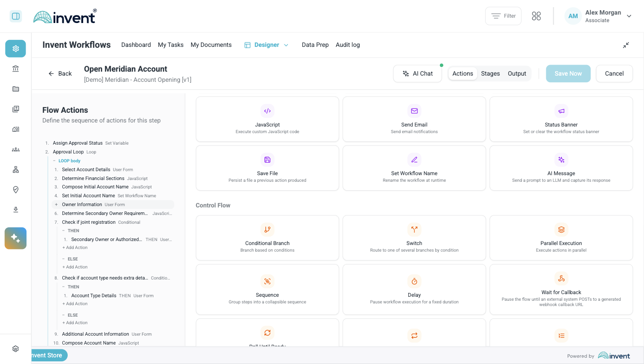Add a Switch control flow card
The height and width of the screenshot is (364, 644).
coord(414,238)
